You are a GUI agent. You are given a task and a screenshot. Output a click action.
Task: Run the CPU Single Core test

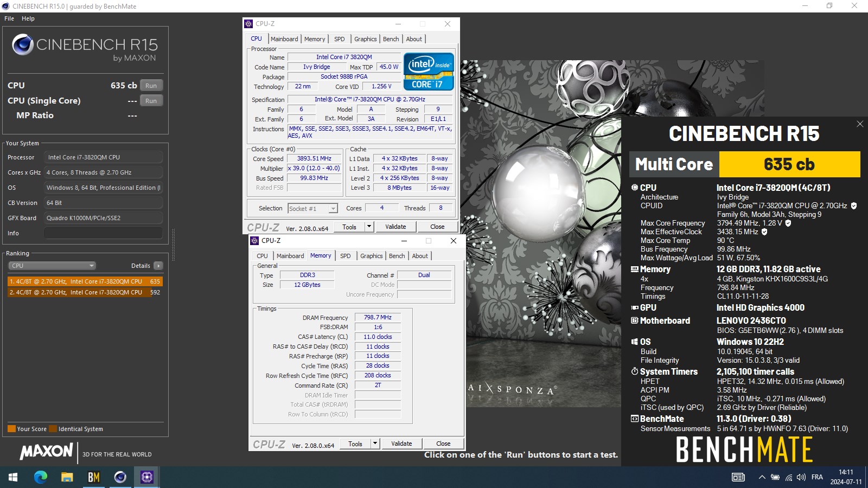[x=151, y=101]
